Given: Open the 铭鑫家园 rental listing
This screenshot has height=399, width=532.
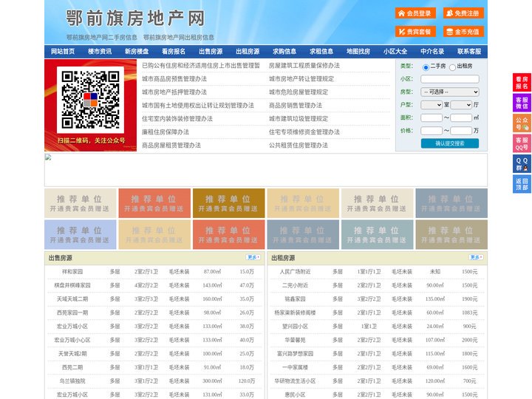Looking at the screenshot, I should (295, 299).
